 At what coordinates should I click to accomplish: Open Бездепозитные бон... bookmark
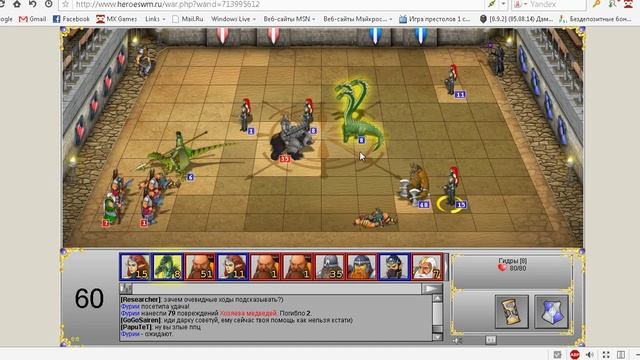pos(595,19)
